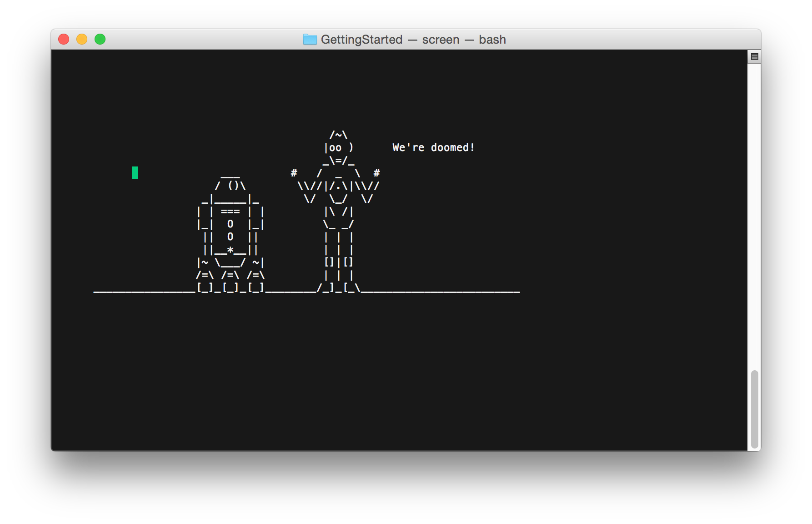The width and height of the screenshot is (812, 524).
Task: Minimize the terminal with the yellow button
Action: pyautogui.click(x=82, y=40)
